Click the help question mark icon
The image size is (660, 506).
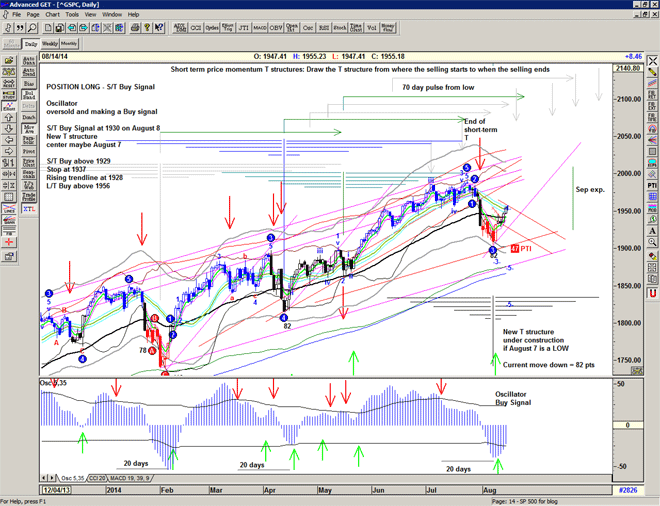(146, 28)
